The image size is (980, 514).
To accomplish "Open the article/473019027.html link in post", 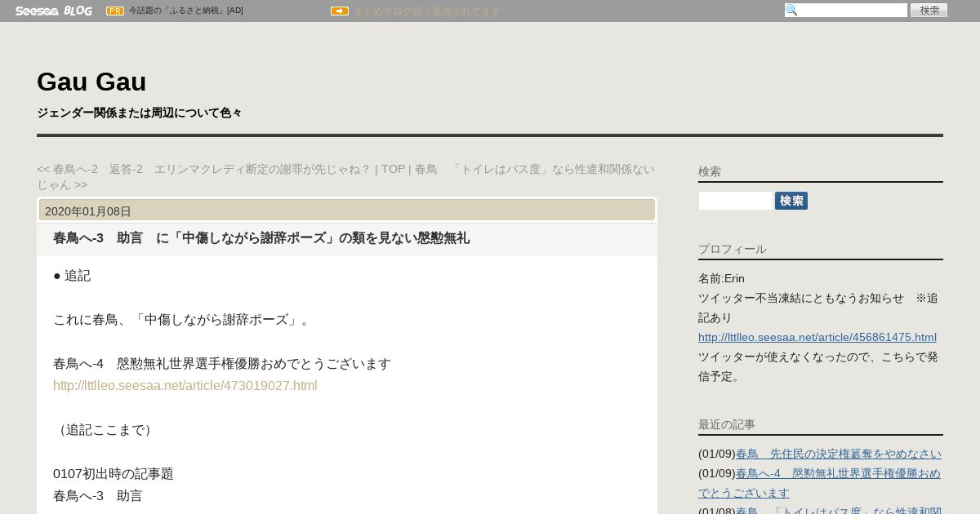I will [185, 385].
